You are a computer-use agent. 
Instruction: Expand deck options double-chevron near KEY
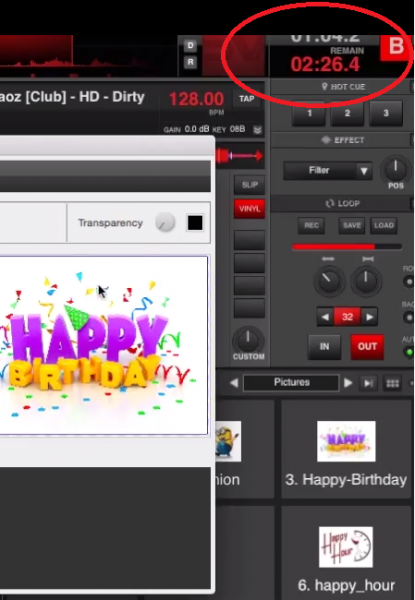257,130
